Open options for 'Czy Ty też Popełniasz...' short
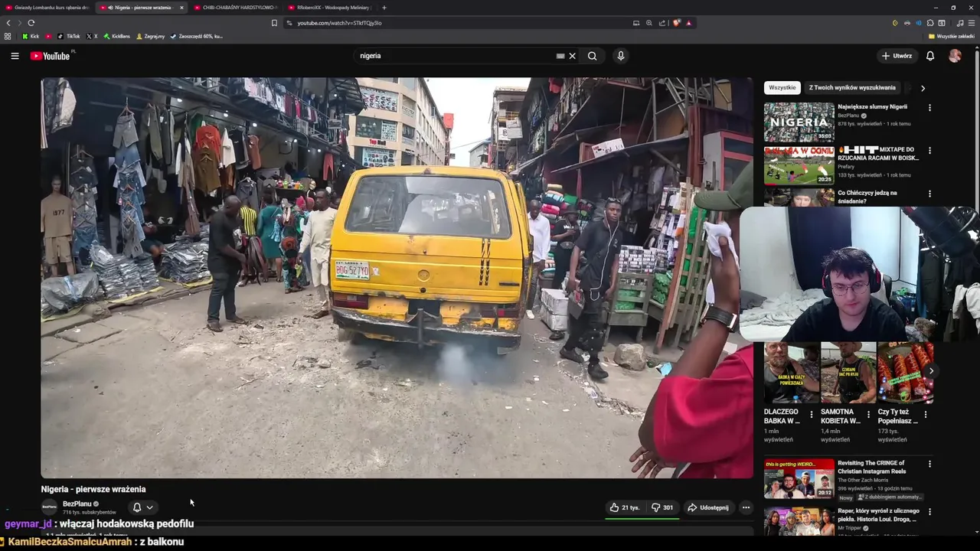 click(926, 415)
